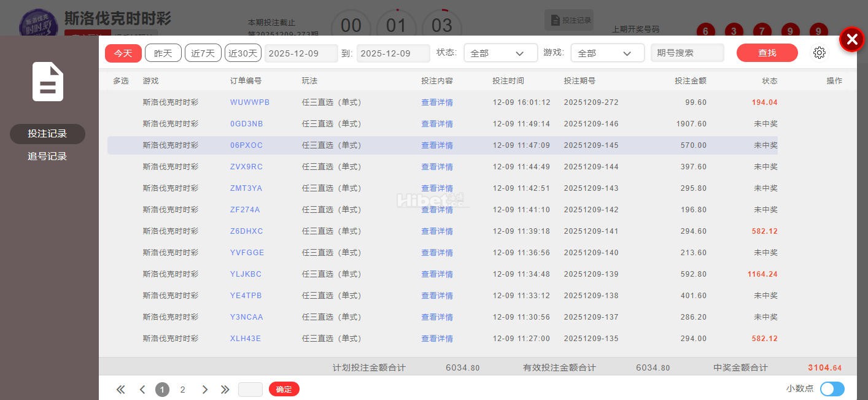The image size is (868, 400).
Task: Toggle the 小数点 decimal switch
Action: point(832,389)
